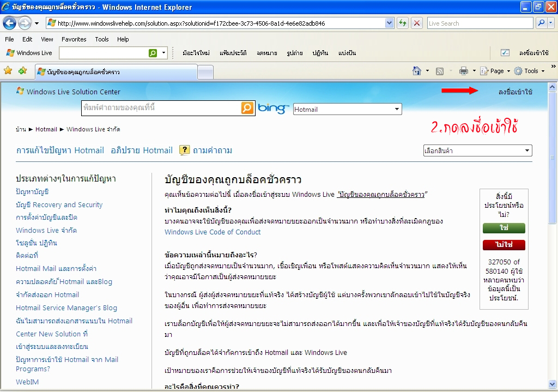Click the ถามคำถาม question mark icon
This screenshot has width=558, height=392.
[x=184, y=150]
